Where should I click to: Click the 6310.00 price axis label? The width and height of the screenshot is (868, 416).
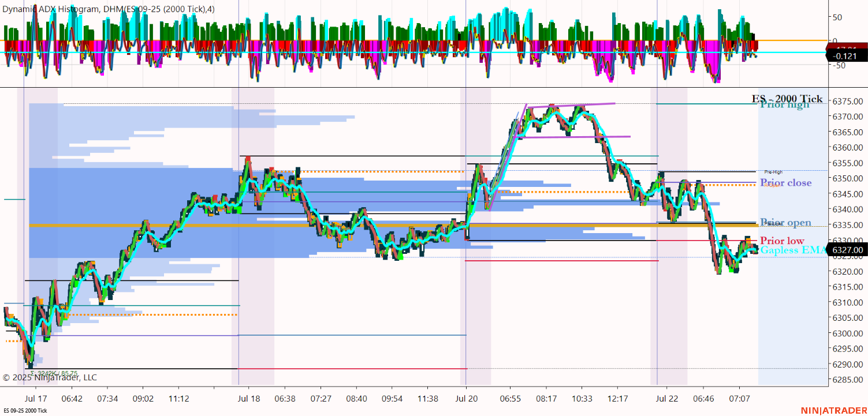tap(847, 303)
